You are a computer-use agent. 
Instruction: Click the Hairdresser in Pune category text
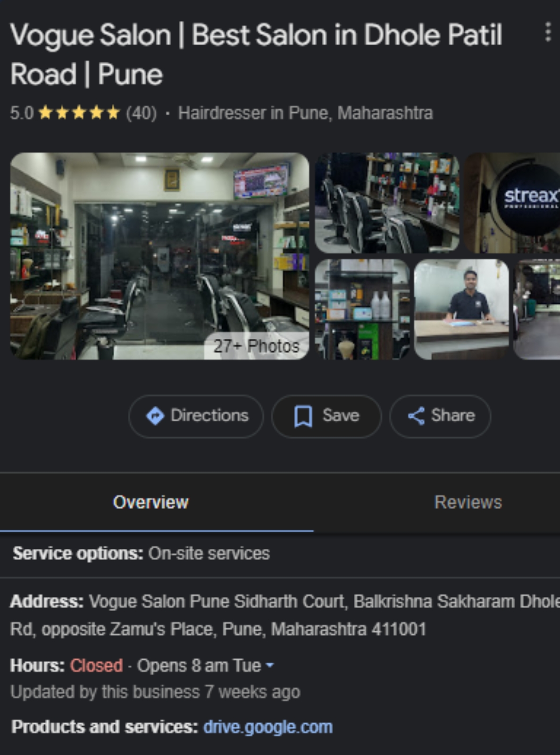pyautogui.click(x=305, y=113)
